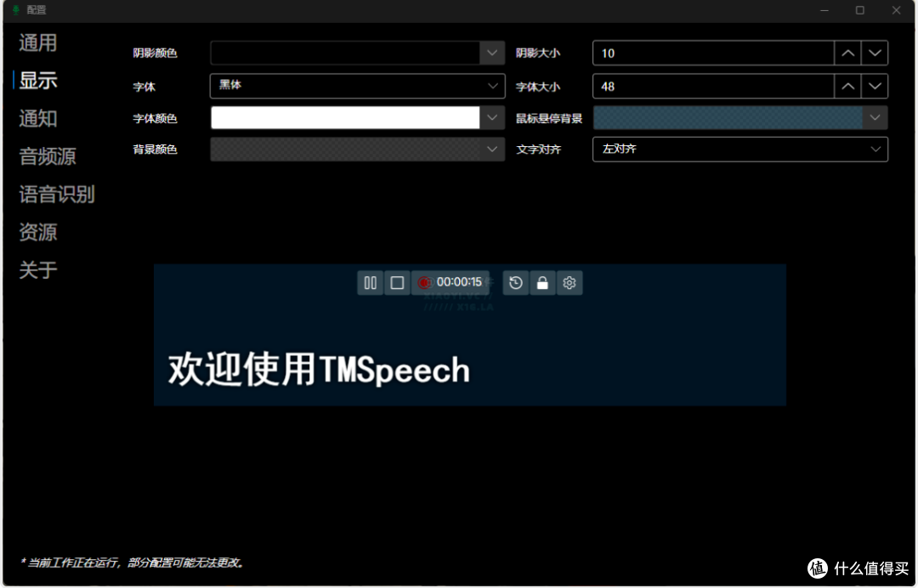
Task: Pause recognition in the caption toolbar
Action: coord(370,283)
